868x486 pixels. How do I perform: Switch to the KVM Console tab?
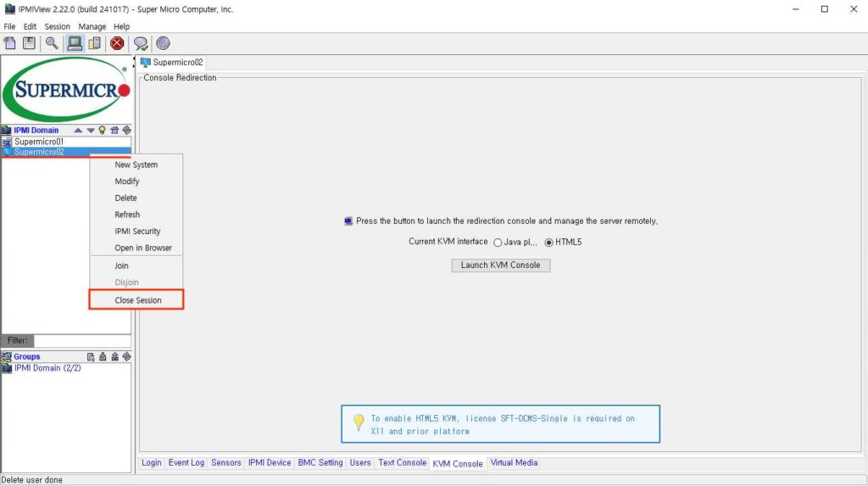point(458,463)
